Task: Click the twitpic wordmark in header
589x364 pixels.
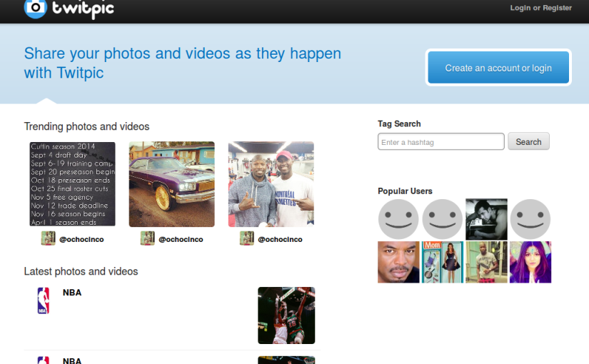Action: pos(83,9)
